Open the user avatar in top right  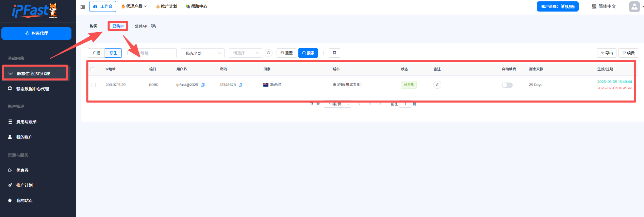pyautogui.click(x=634, y=6)
